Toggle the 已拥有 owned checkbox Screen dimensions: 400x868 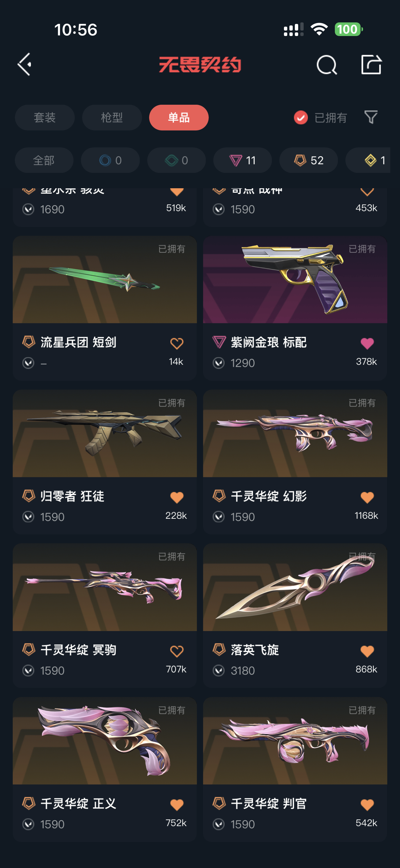coord(301,118)
